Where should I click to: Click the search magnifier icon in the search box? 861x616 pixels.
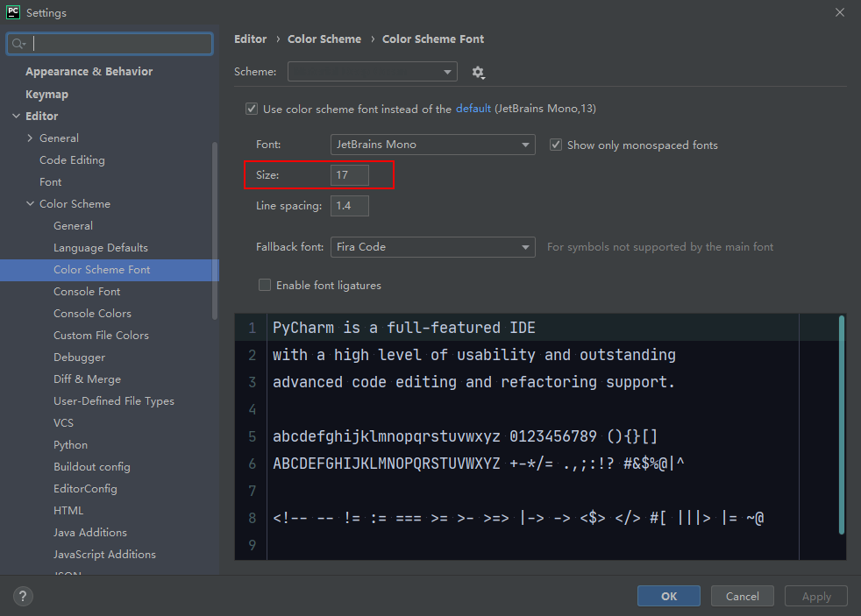pyautogui.click(x=18, y=44)
